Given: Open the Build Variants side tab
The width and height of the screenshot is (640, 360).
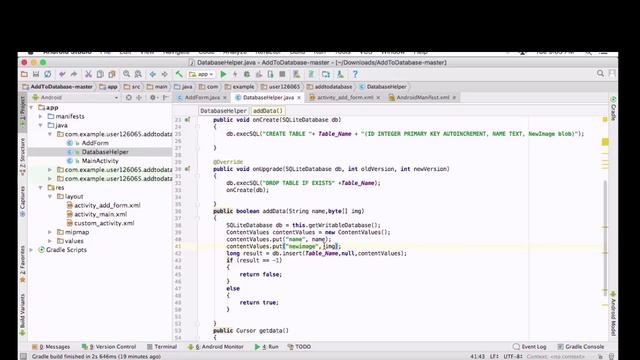Looking at the screenshot, I should coord(22,314).
